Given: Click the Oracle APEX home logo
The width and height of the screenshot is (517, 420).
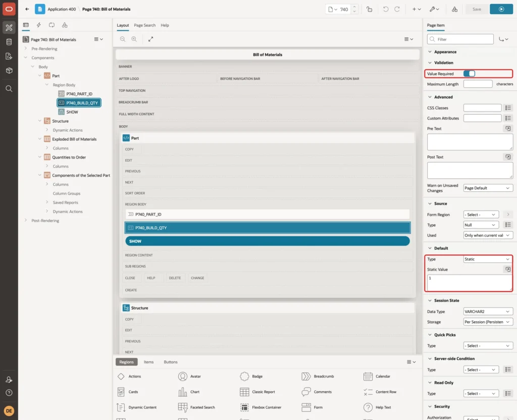Looking at the screenshot, I should (9, 9).
